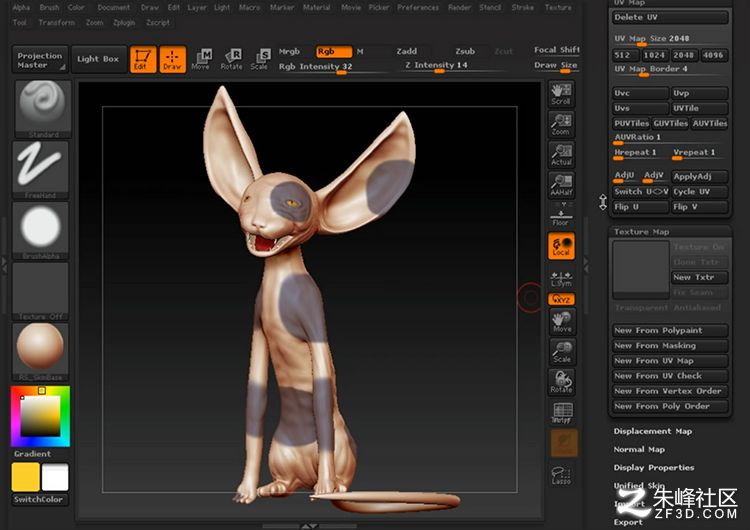Click the New Txtr button
Screen dimensions: 750x530
coord(699,277)
